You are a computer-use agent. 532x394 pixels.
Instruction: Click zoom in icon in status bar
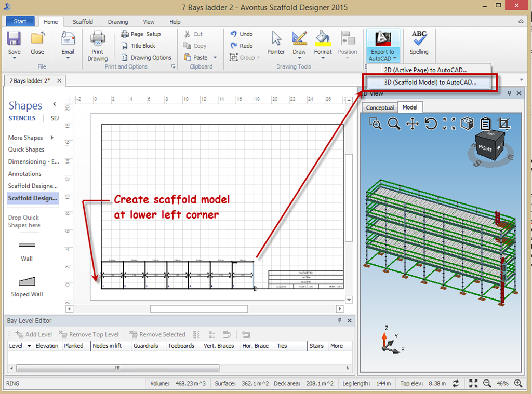pos(518,384)
